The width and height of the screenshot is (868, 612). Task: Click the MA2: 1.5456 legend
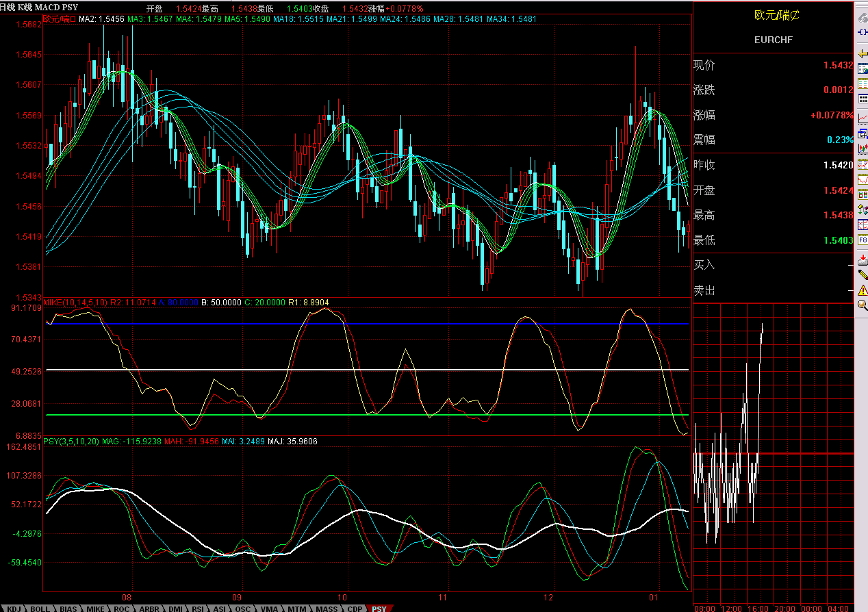point(101,19)
